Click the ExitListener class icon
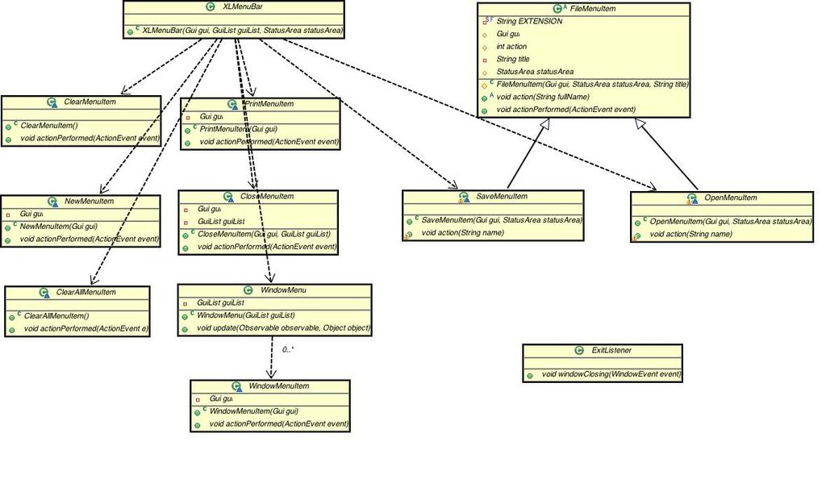Viewport: 826px width, 504px height. pyautogui.click(x=579, y=350)
